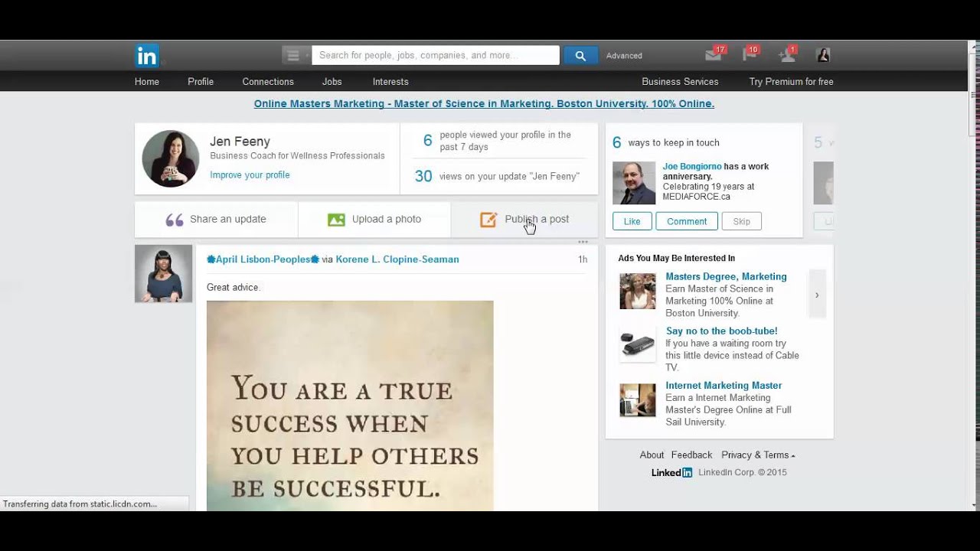Click the page's vertical scrollbar thumb
Screen dimensions: 980x551
(974, 96)
